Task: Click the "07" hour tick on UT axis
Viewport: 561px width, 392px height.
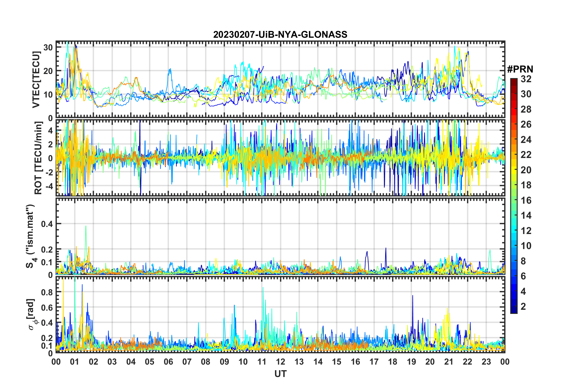Action: pos(187,362)
